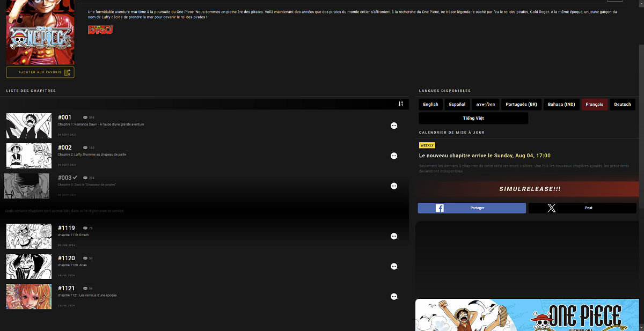Choose Tiếng Việt language
This screenshot has width=644, height=331.
pos(473,118)
